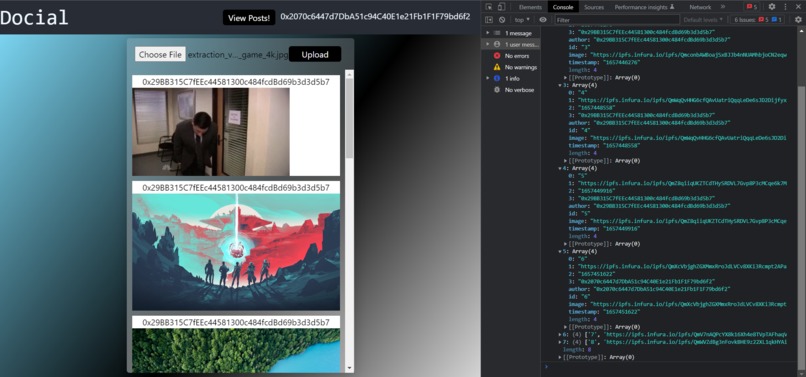The image size is (806, 377).
Task: Click the red errors counter badge
Action: tap(752, 7)
